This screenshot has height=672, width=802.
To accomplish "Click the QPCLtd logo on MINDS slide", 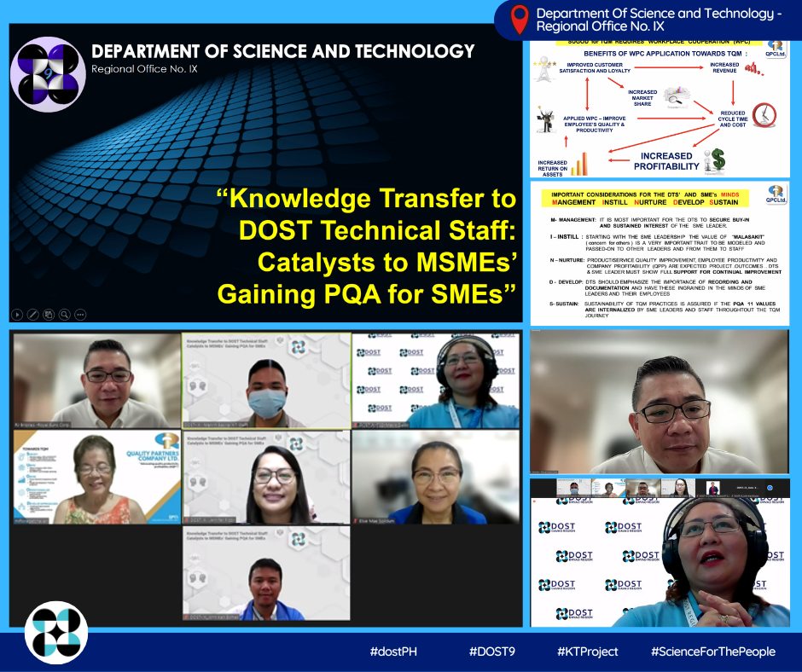I will (776, 194).
